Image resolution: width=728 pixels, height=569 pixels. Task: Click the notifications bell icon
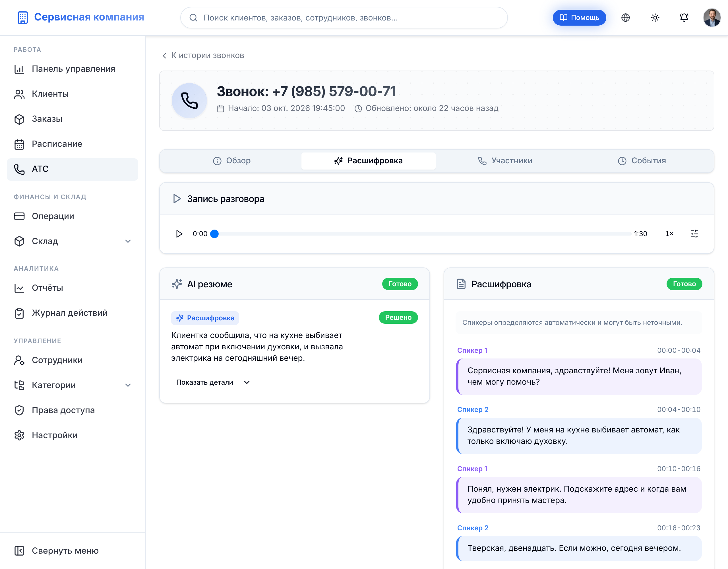click(684, 18)
